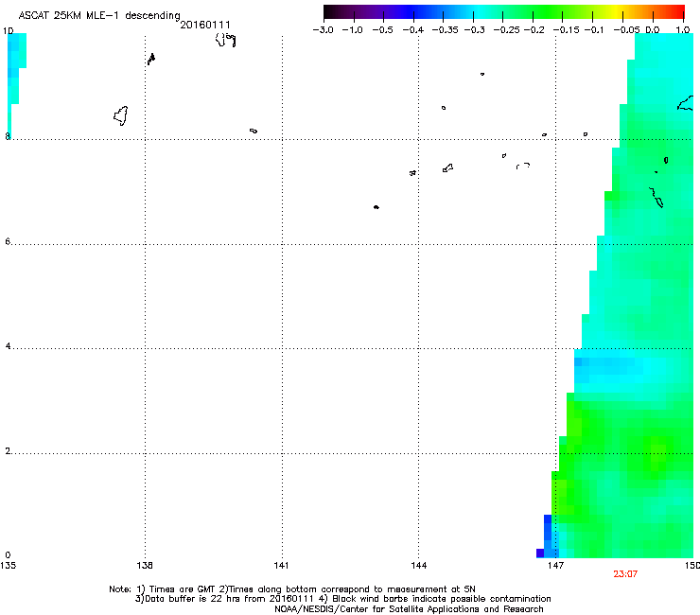Click latitude axis label 2

8,451
